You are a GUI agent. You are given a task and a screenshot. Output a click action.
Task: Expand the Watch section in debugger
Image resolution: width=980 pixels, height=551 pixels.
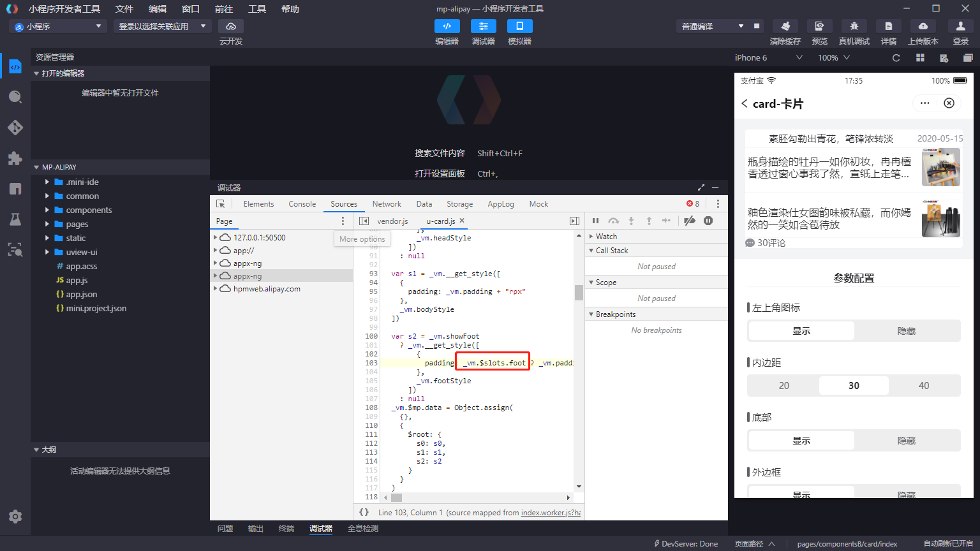(x=606, y=237)
